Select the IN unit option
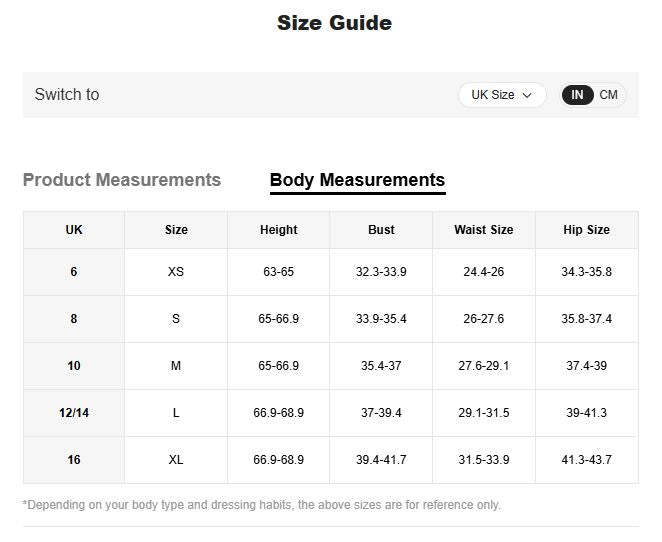The height and width of the screenshot is (542, 662). point(577,95)
